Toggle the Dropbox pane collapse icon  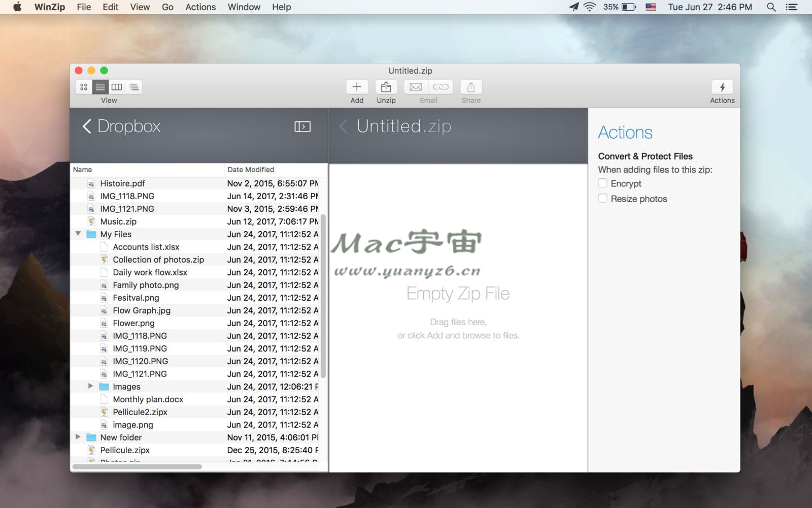pyautogui.click(x=302, y=126)
